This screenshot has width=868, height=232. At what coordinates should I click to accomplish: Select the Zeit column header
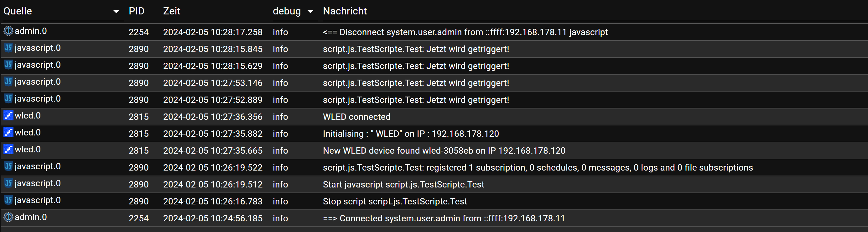click(x=172, y=11)
